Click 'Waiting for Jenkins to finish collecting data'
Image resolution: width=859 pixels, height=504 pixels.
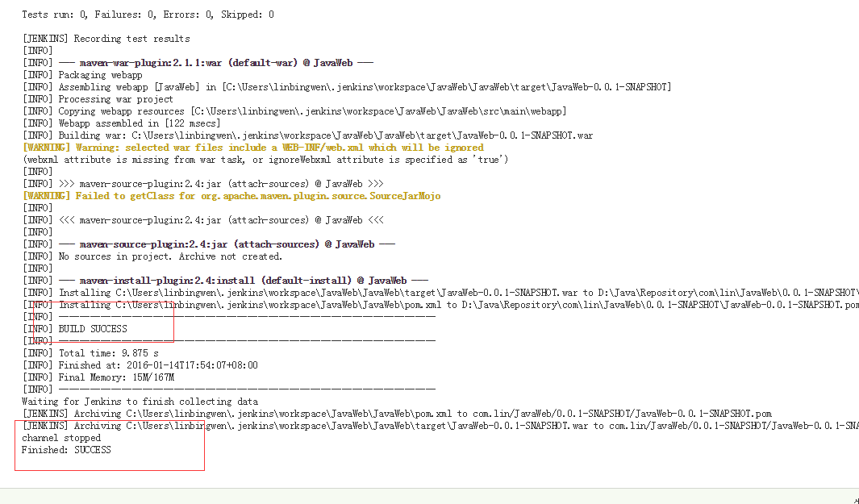click(x=140, y=402)
